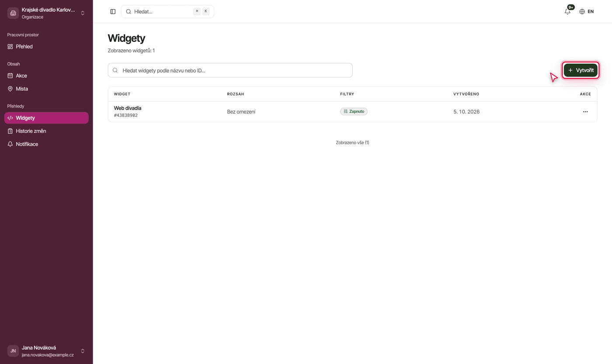The width and height of the screenshot is (612, 364).
Task: Click the Místa map pin icon
Action: click(x=10, y=89)
